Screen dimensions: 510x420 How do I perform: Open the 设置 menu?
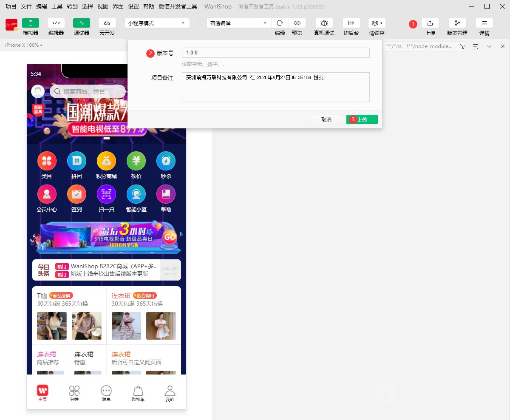[133, 6]
